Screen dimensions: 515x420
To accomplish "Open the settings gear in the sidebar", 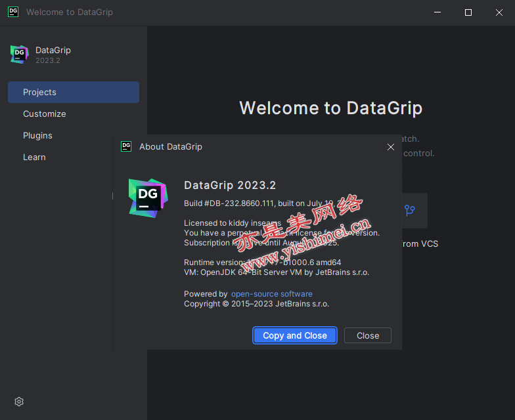I will (19, 402).
